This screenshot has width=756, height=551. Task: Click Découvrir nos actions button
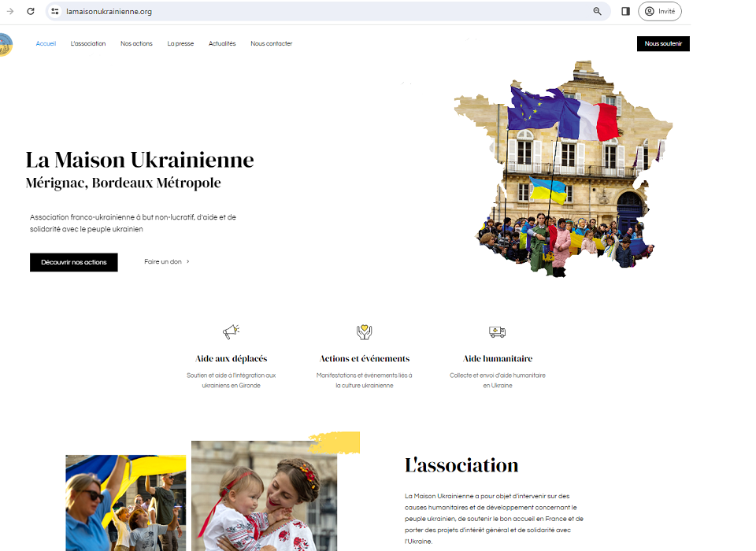pyautogui.click(x=74, y=262)
